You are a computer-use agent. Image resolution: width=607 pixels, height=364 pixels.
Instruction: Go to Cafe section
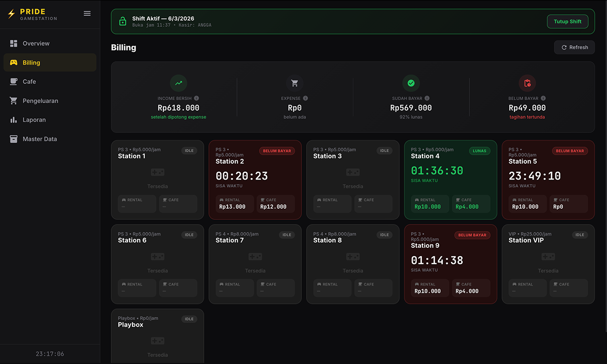coord(50,81)
